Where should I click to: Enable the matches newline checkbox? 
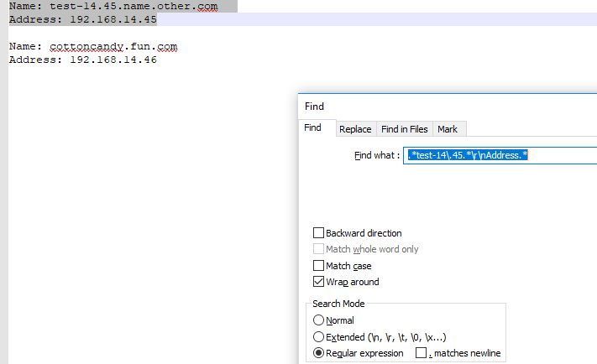click(x=422, y=353)
